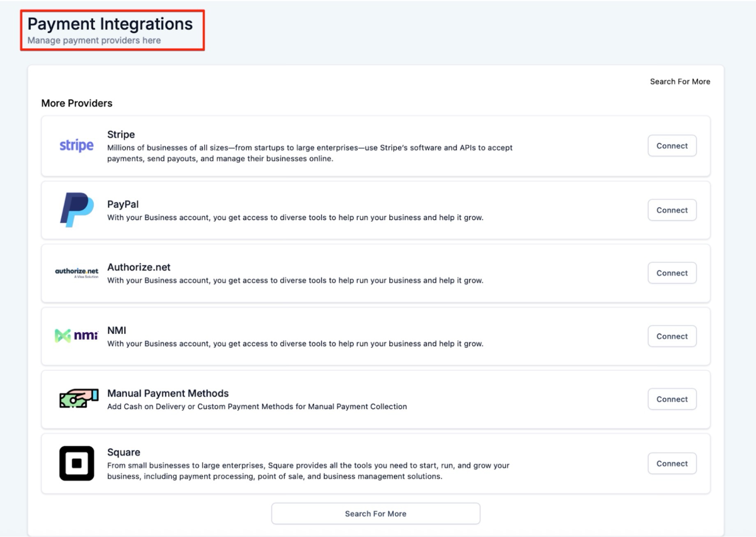Connect the PayPal provider

pyautogui.click(x=672, y=210)
